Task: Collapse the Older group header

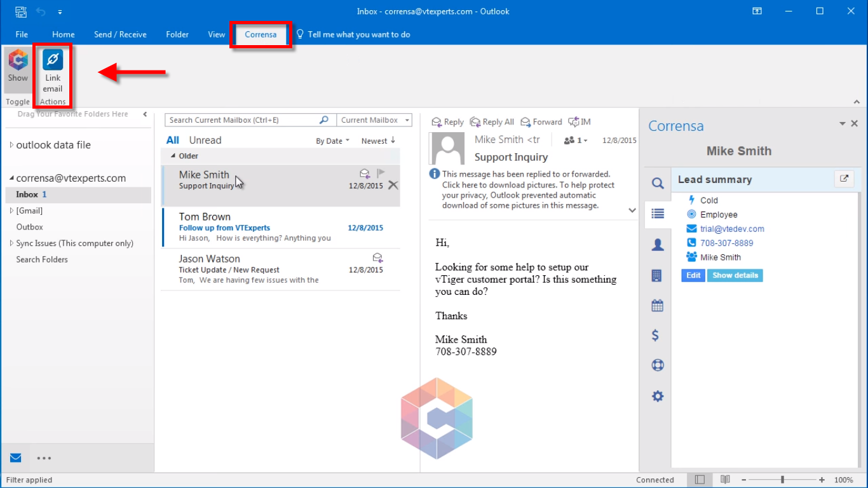Action: coord(174,156)
